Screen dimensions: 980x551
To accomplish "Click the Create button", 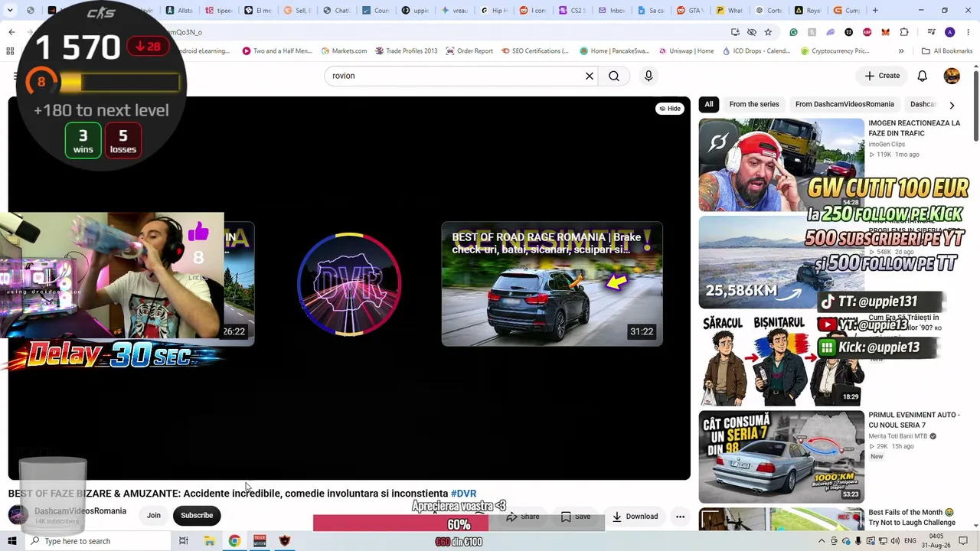I will (x=882, y=76).
